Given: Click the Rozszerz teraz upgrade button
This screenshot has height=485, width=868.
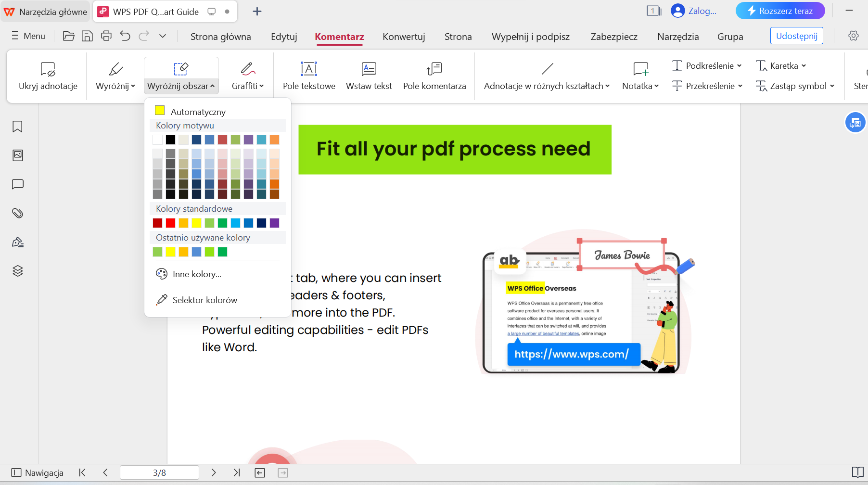Looking at the screenshot, I should [x=780, y=11].
